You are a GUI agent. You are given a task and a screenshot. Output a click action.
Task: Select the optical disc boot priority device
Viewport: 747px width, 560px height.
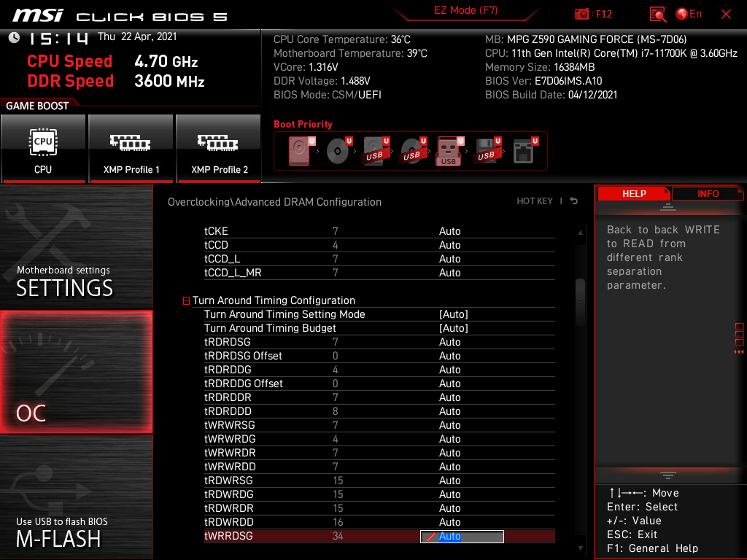[x=338, y=151]
